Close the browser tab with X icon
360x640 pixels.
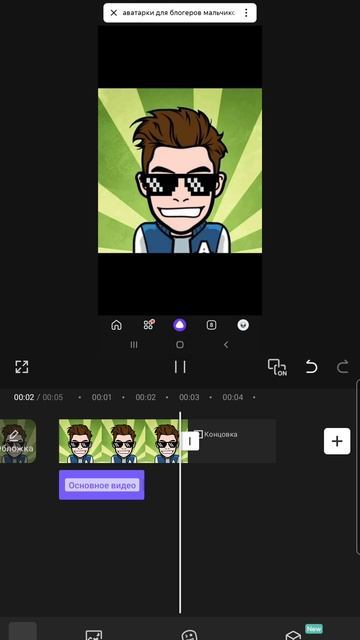point(113,13)
